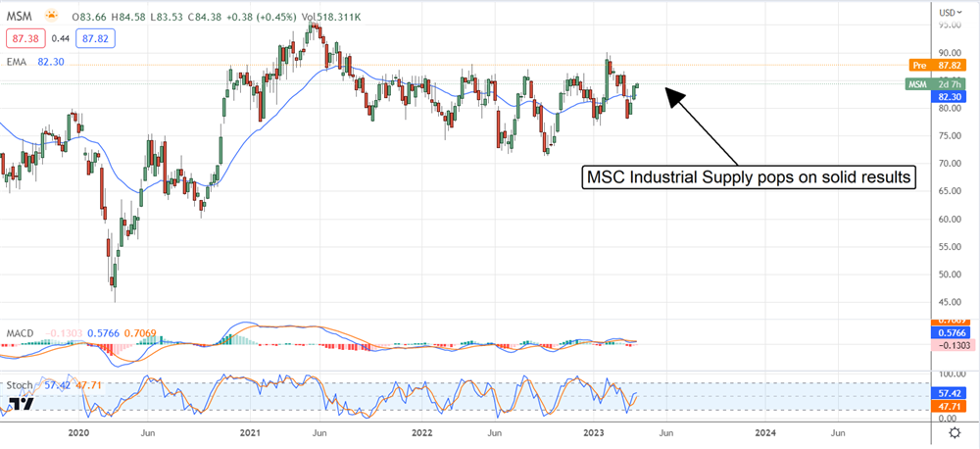980x449 pixels.
Task: Click the 2022 label on time axis
Action: coord(421,432)
